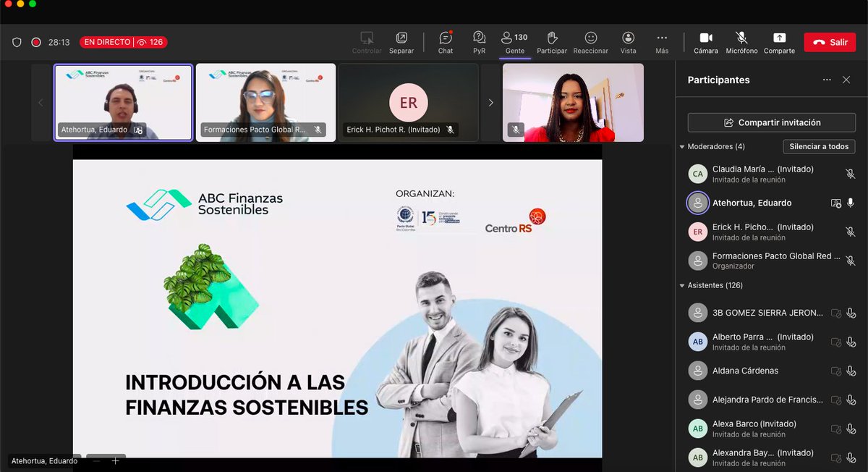Toggle Alberto Parra's camera permission icon
The height and width of the screenshot is (472, 868).
pos(836,342)
